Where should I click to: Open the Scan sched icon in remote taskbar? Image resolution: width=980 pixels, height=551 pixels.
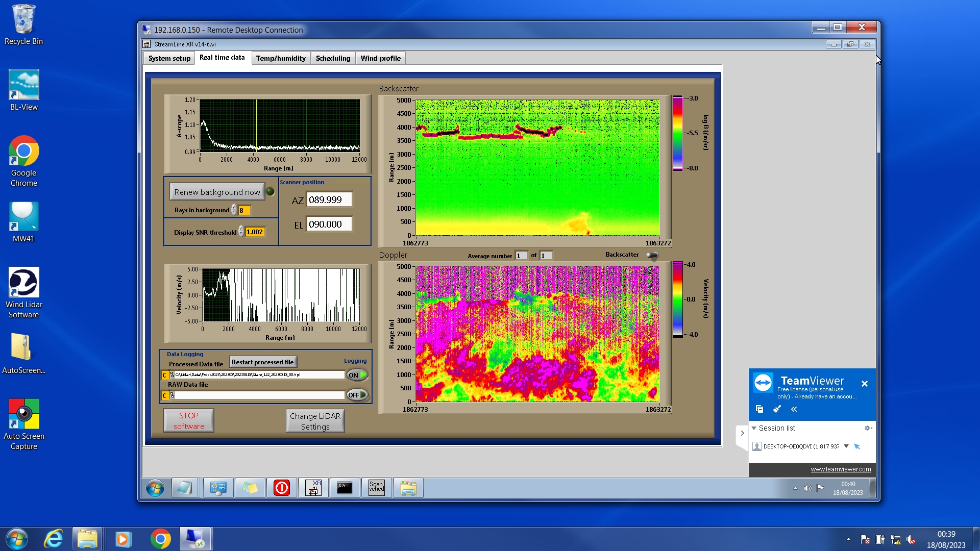click(376, 488)
